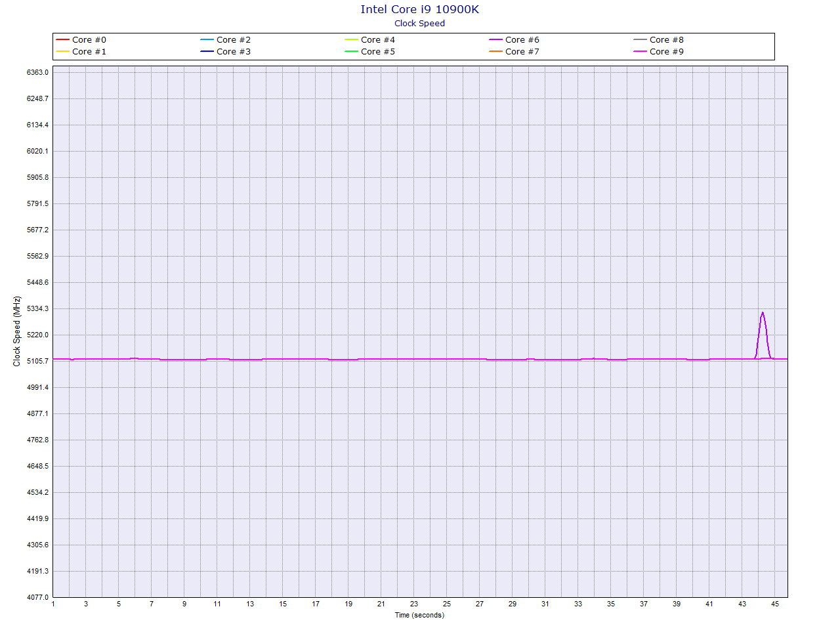This screenshot has width=840, height=630.
Task: Click the 5334.3 y-axis value
Action: coord(37,308)
